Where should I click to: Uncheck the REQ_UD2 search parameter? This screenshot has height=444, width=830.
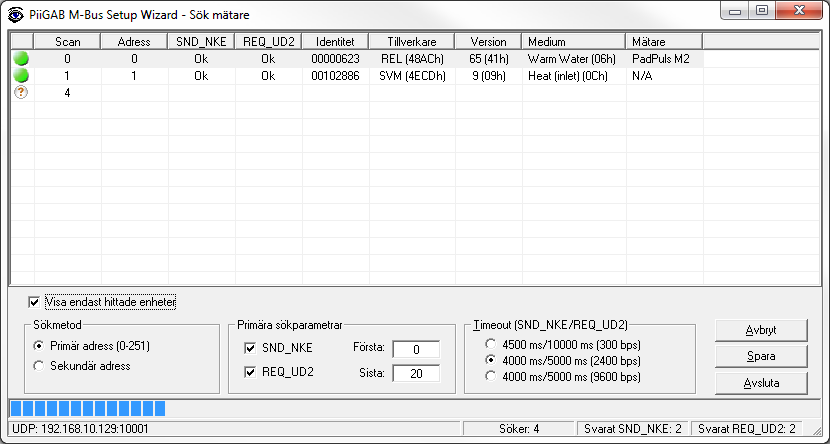pos(250,372)
